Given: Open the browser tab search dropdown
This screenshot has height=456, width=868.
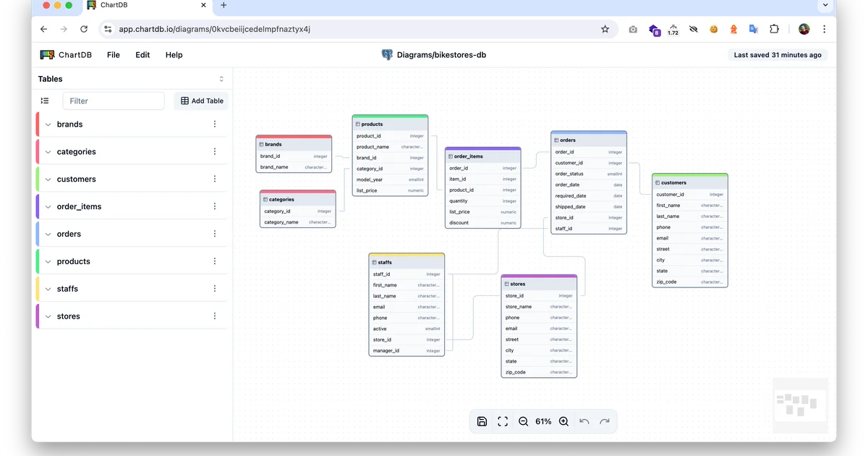Looking at the screenshot, I should (825, 6).
